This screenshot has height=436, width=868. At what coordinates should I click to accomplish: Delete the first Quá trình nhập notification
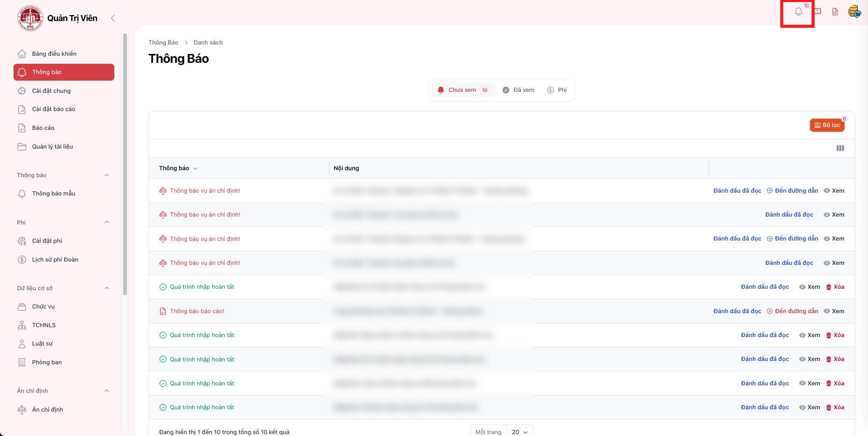click(835, 287)
